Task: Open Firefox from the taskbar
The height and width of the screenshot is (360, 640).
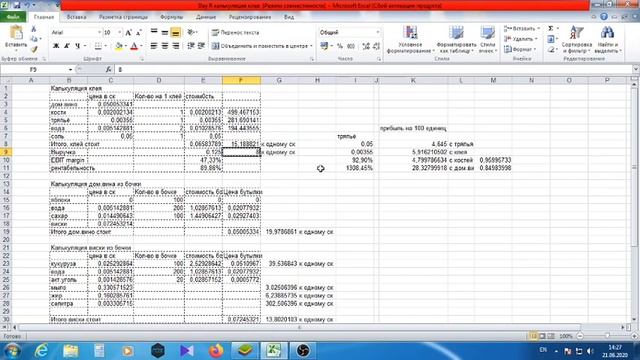Action: 216,351
